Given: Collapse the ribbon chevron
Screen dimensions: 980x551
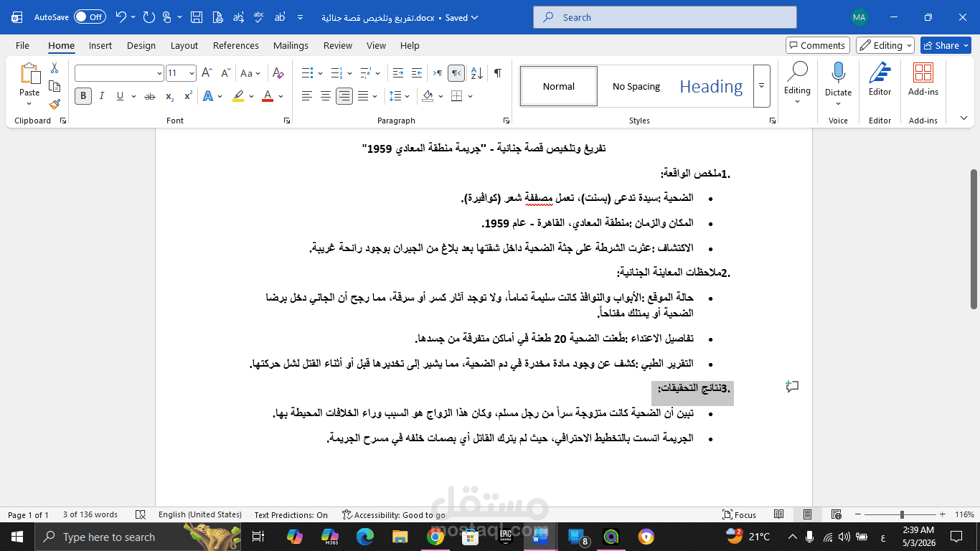Looking at the screenshot, I should [963, 118].
